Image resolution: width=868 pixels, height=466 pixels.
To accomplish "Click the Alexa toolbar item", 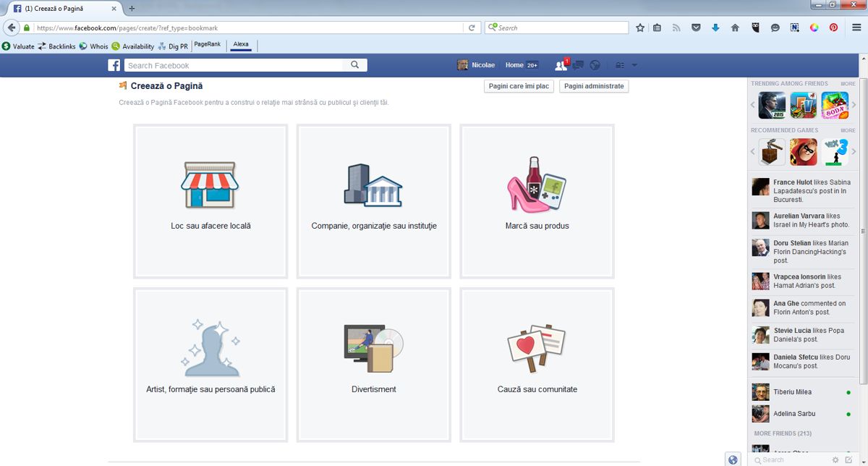I will 241,44.
